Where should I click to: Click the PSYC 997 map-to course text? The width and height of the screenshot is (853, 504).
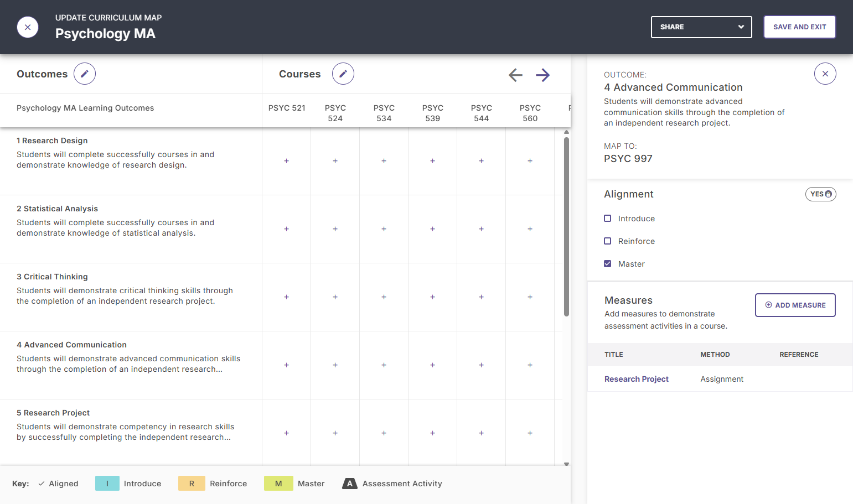pyautogui.click(x=628, y=159)
